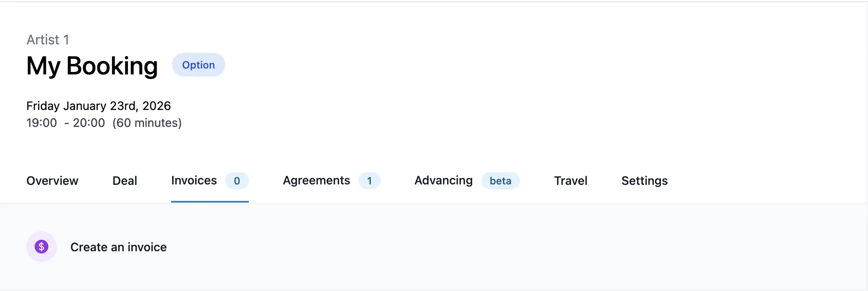Image resolution: width=868 pixels, height=291 pixels.
Task: Click the Create an invoice link
Action: [119, 247]
